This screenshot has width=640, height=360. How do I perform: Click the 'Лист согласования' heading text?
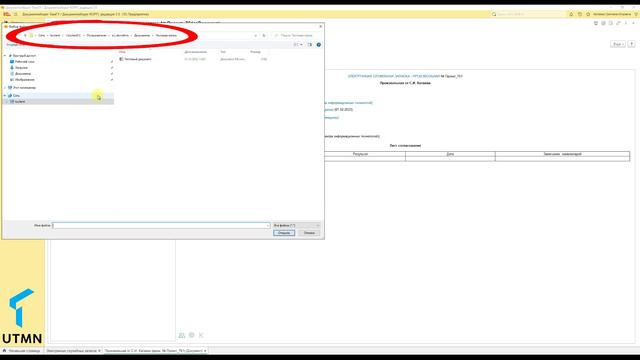pos(405,145)
